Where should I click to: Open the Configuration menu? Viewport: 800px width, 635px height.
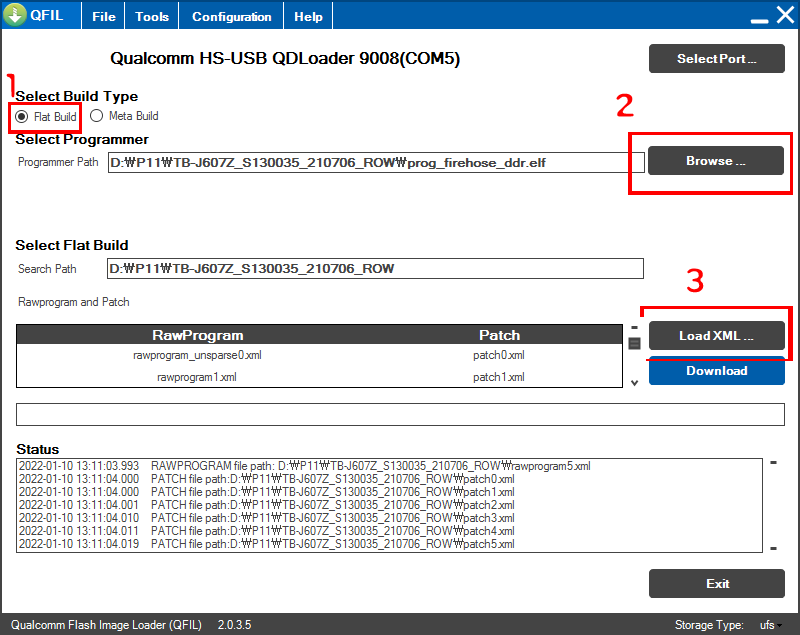tap(231, 16)
